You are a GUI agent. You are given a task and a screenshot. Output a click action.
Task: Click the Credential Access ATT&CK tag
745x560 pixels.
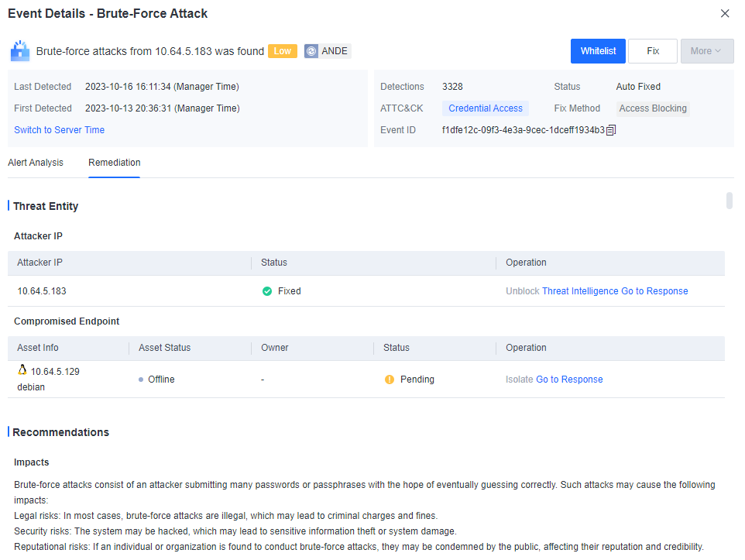tap(486, 108)
